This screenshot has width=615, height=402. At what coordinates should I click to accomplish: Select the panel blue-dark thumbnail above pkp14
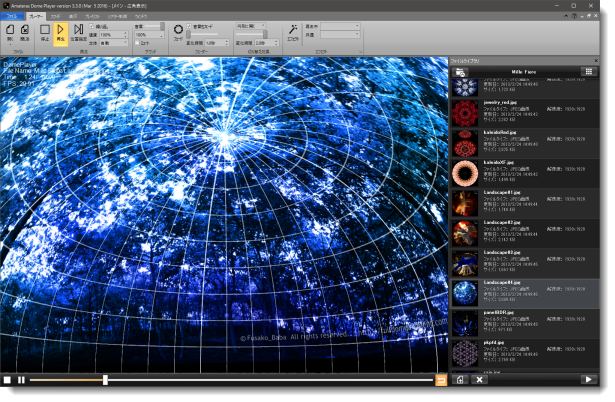click(465, 324)
